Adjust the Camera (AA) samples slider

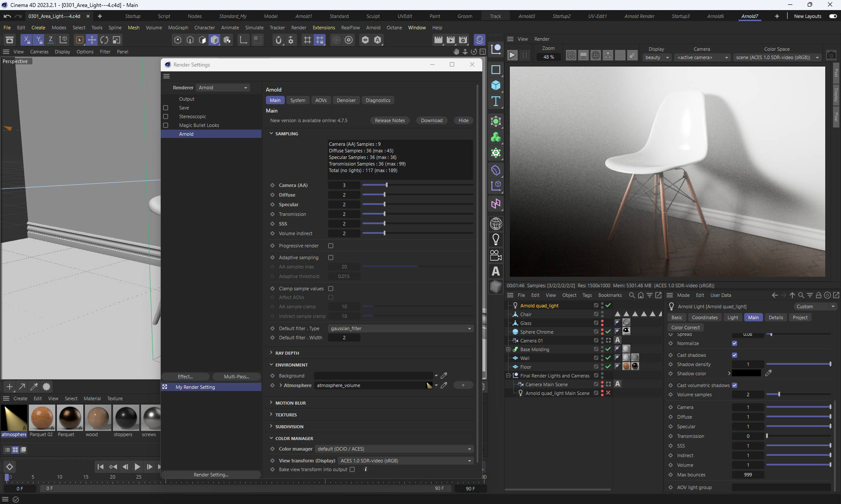click(386, 185)
